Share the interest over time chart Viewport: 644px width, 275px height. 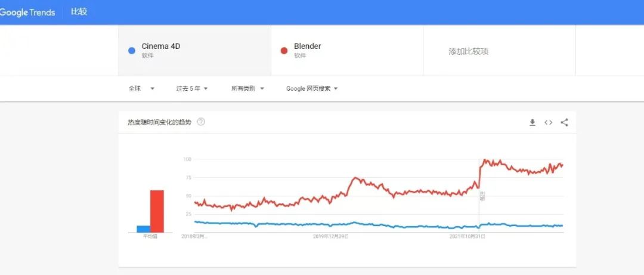(564, 122)
